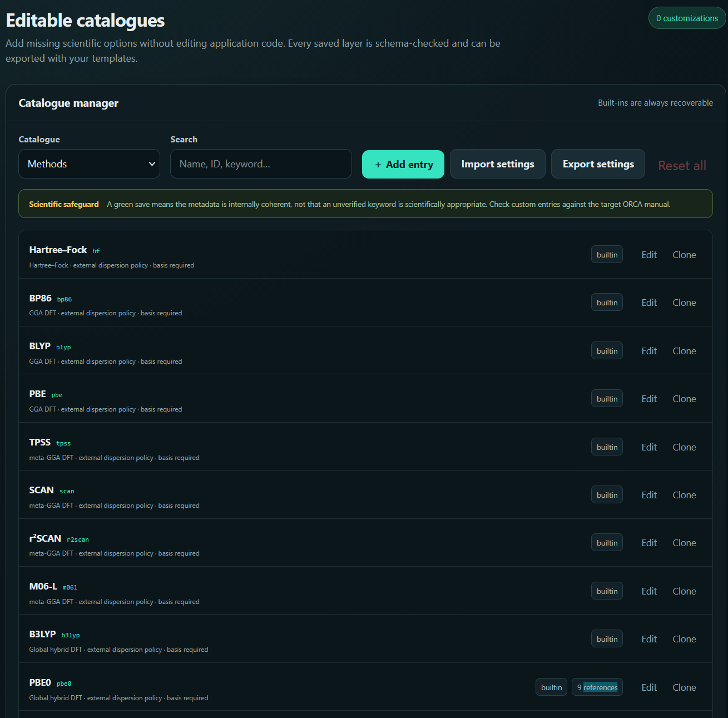Screen dimensions: 728x718
Task: Click the 'b3lyp' identifier text
Action: point(71,635)
